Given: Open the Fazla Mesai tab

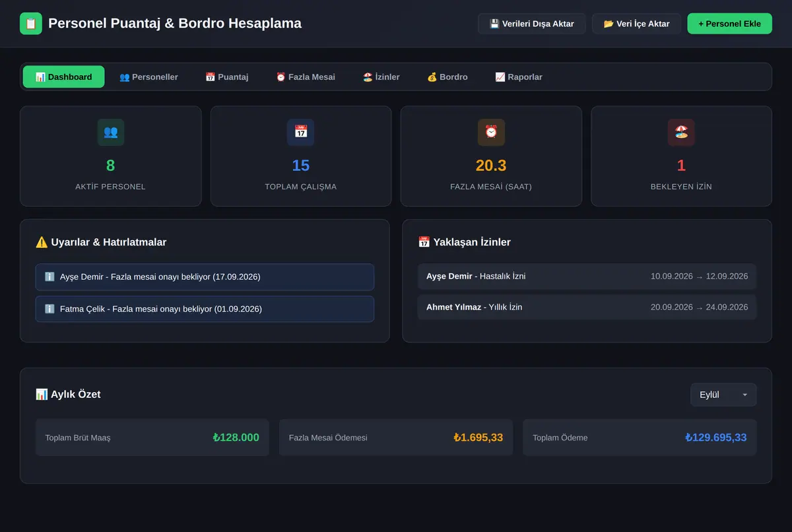Looking at the screenshot, I should click(x=305, y=77).
